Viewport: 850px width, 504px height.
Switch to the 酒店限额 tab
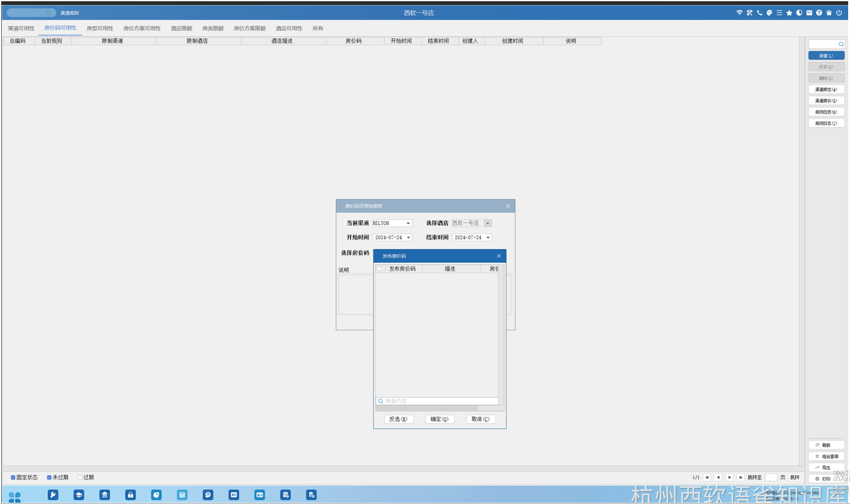click(x=182, y=29)
